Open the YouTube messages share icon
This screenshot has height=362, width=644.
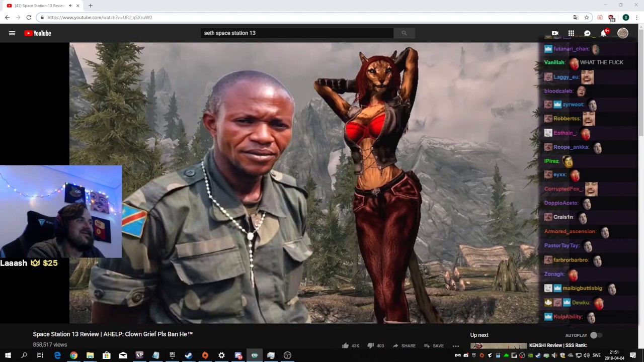click(x=587, y=33)
